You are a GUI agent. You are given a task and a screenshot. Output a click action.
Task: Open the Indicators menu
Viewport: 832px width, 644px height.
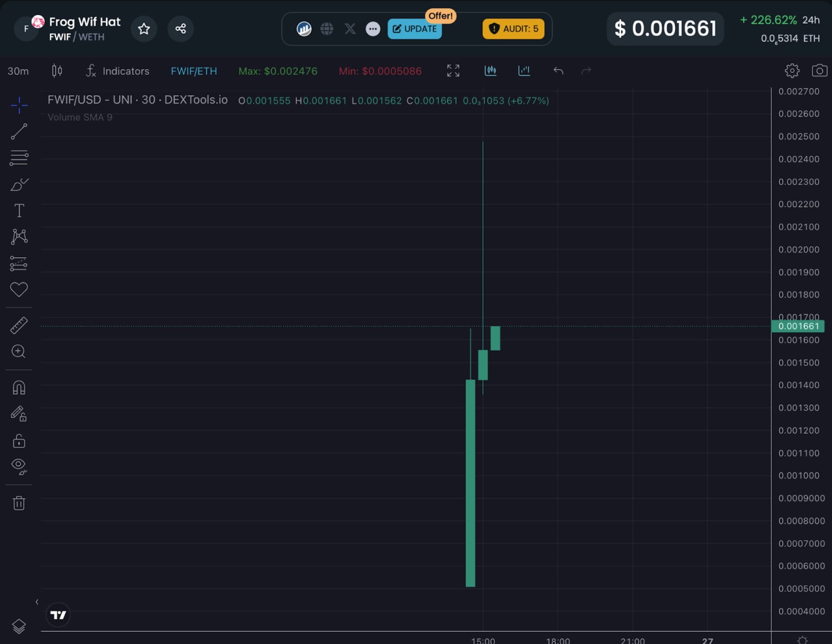coord(118,70)
